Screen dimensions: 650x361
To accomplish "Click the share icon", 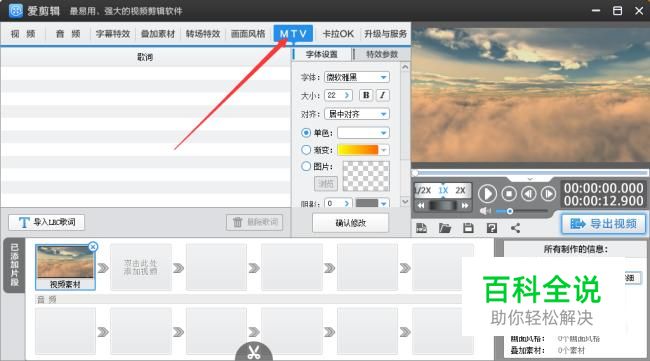I will (515, 228).
